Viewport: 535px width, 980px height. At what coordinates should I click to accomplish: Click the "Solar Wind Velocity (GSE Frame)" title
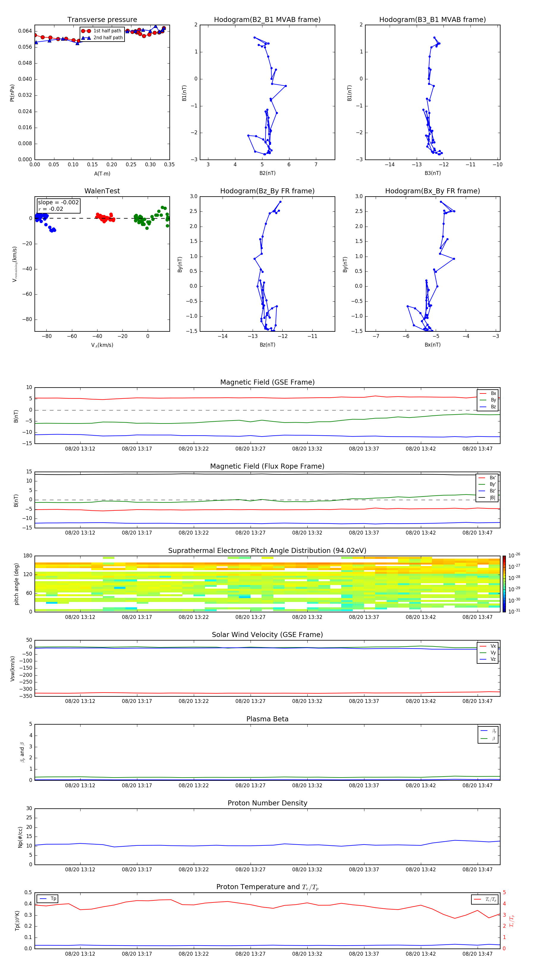point(267,635)
